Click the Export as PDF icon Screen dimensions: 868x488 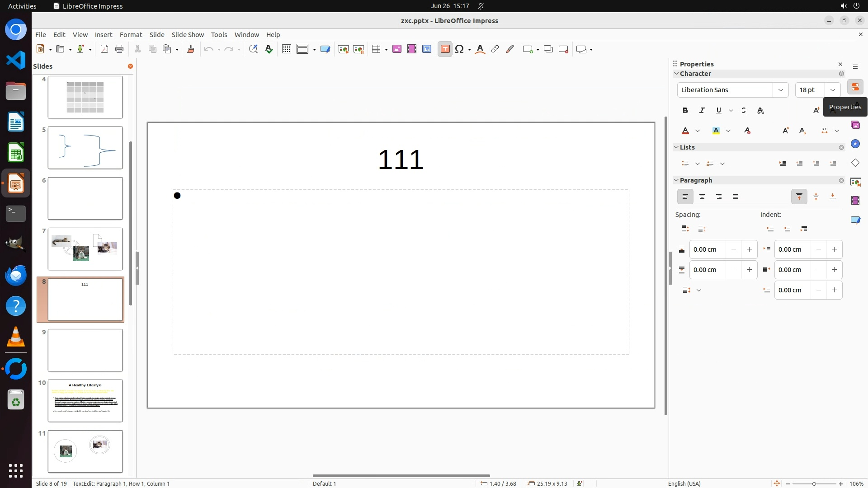(x=104, y=49)
